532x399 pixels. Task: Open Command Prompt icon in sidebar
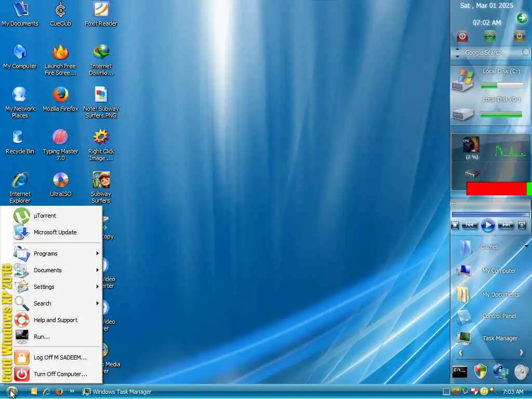(460, 372)
